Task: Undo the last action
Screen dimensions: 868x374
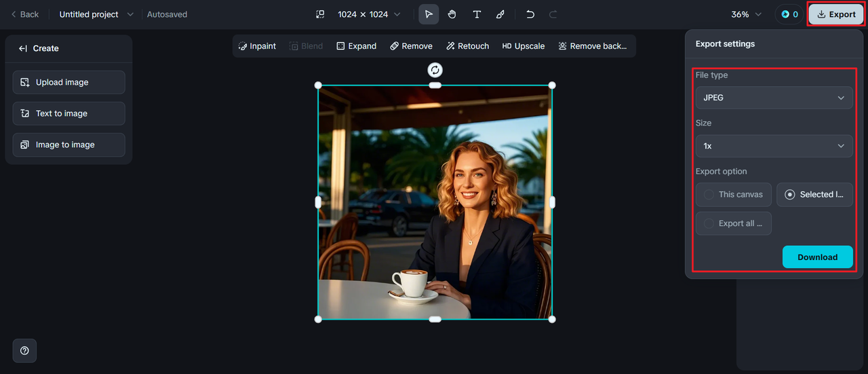Action: coord(530,14)
